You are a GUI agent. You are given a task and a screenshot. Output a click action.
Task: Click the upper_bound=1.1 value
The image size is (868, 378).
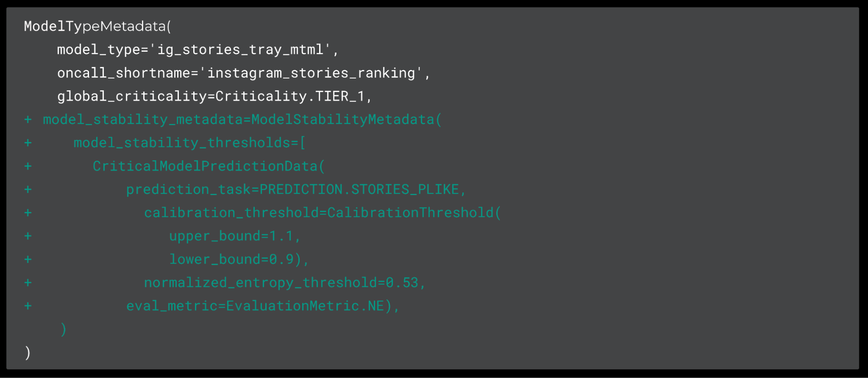[231, 236]
